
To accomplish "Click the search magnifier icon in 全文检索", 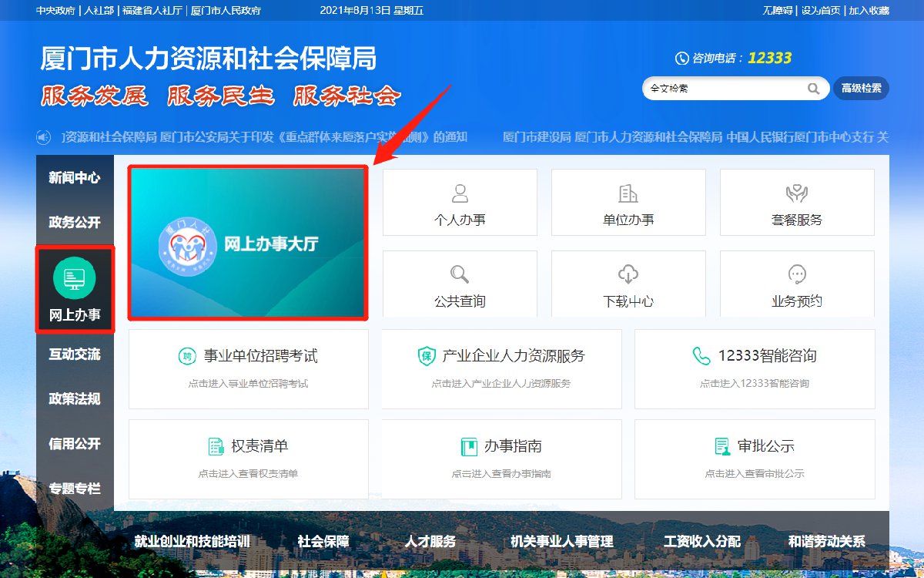I will [x=813, y=89].
